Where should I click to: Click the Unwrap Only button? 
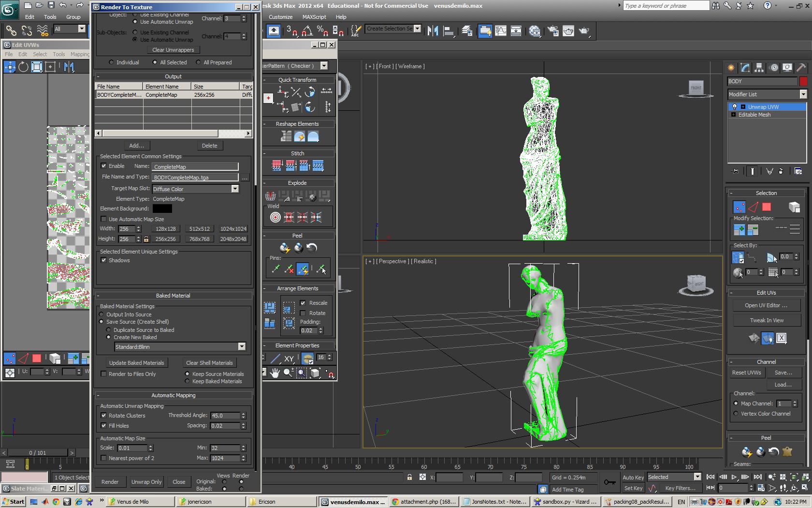(146, 482)
